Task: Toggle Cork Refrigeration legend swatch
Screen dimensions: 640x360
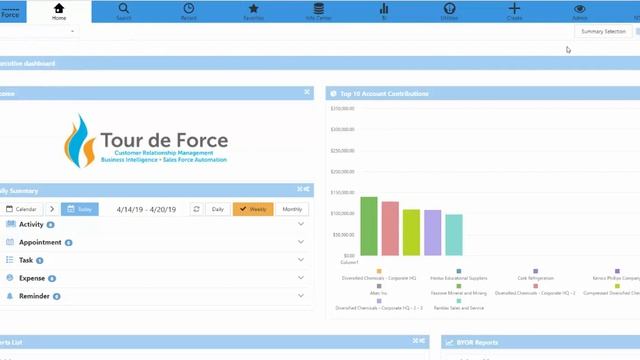Action: pyautogui.click(x=536, y=271)
